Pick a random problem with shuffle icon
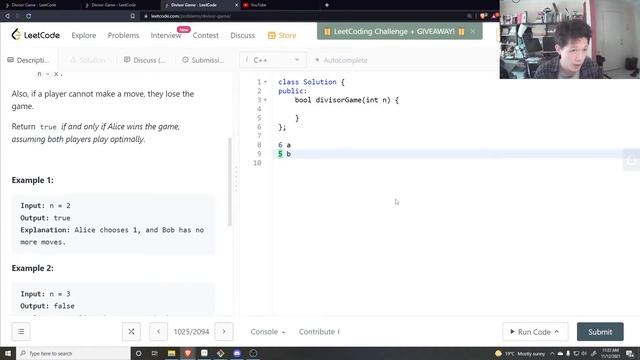 click(131, 331)
